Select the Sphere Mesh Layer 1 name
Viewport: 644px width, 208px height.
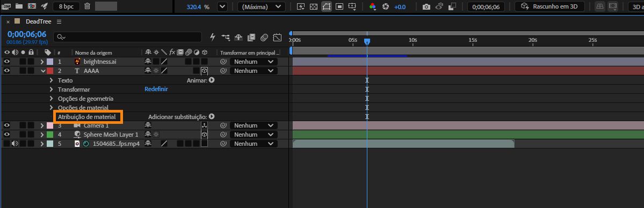(111, 135)
